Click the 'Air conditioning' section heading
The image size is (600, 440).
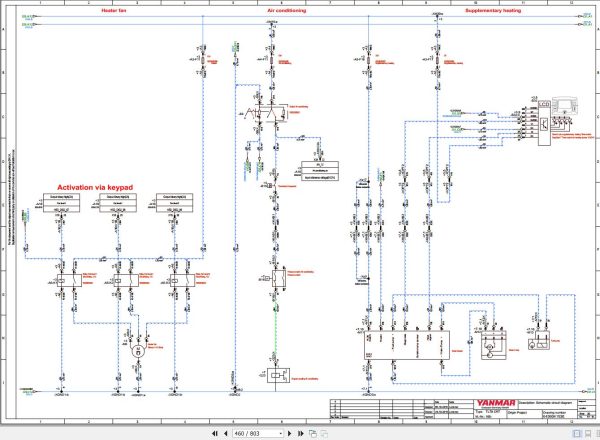[287, 10]
